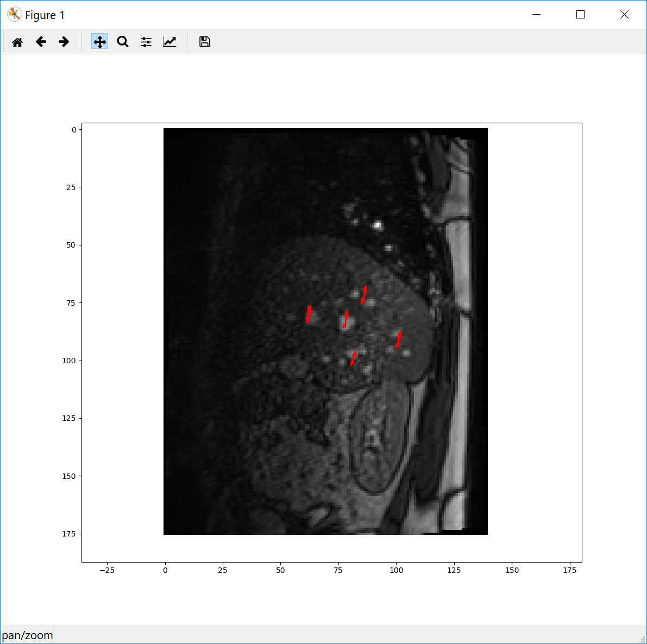Maximize the Figure 1 window
The width and height of the screenshot is (647, 644).
(x=580, y=15)
